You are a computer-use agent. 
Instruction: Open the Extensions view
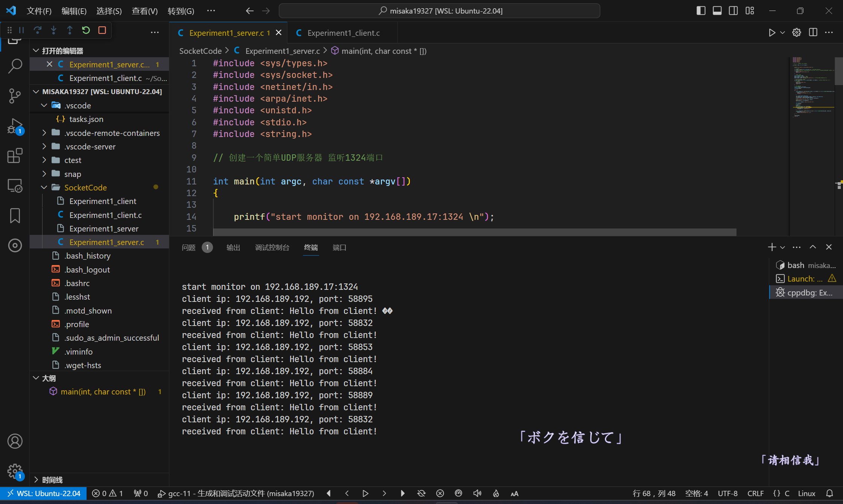15,155
